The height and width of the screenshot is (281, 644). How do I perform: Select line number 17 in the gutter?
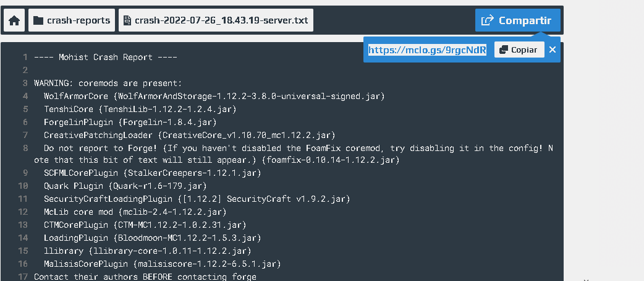23,277
